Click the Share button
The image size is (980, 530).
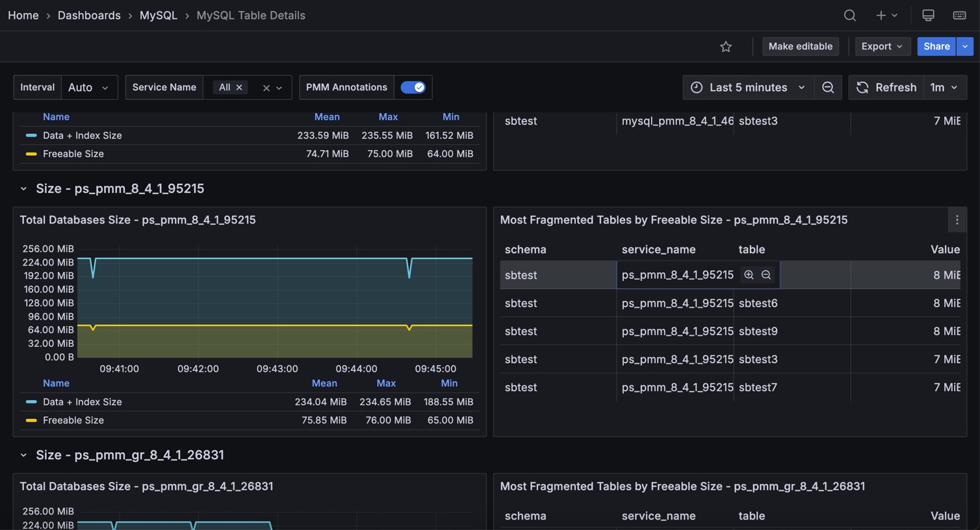coord(936,47)
